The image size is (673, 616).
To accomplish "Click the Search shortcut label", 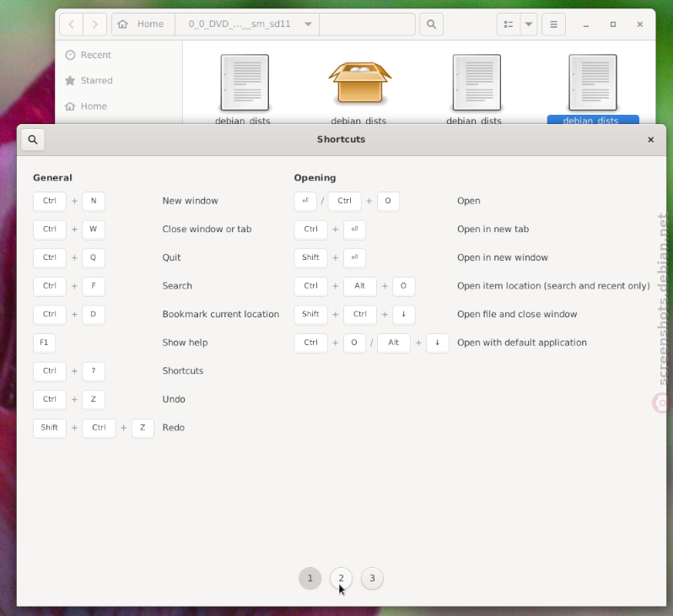I will (177, 286).
